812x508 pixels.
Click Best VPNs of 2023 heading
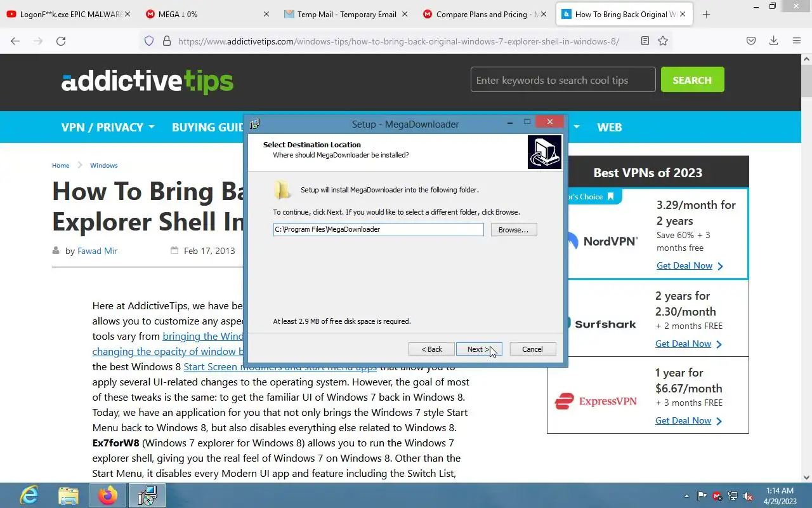(x=648, y=173)
